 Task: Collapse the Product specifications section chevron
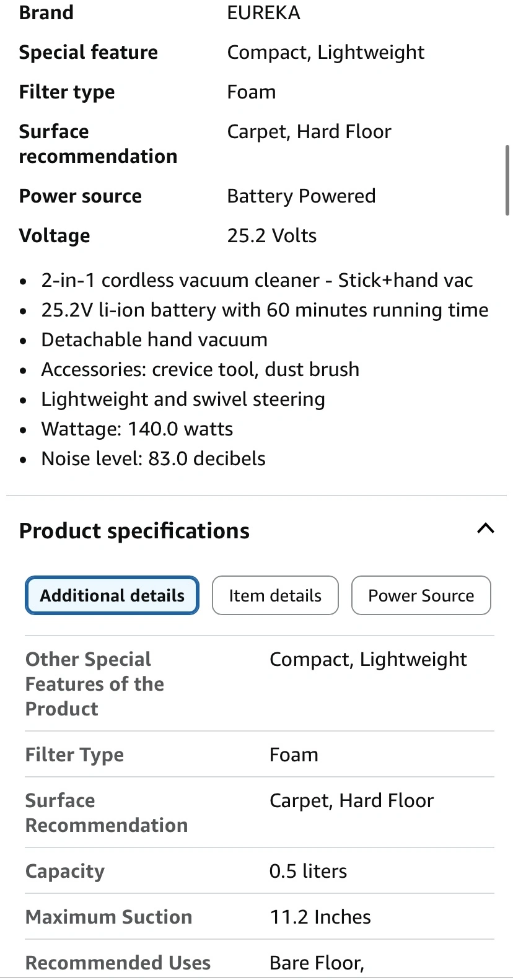point(485,529)
